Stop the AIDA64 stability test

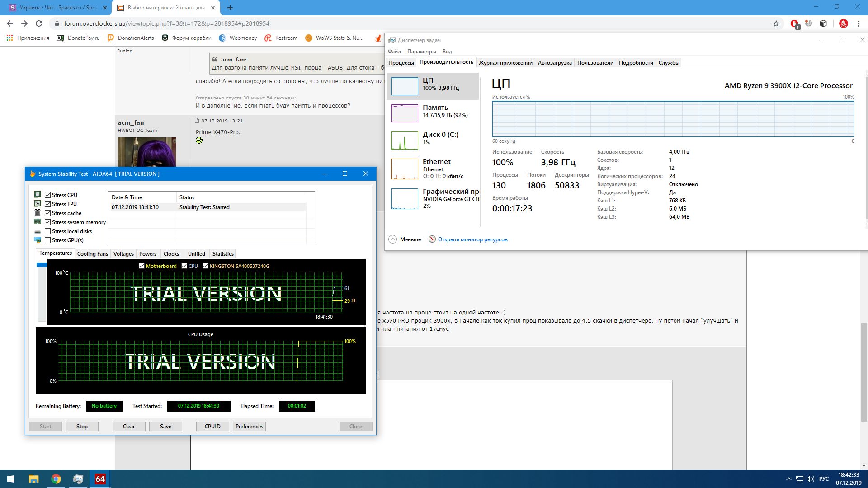(x=82, y=427)
